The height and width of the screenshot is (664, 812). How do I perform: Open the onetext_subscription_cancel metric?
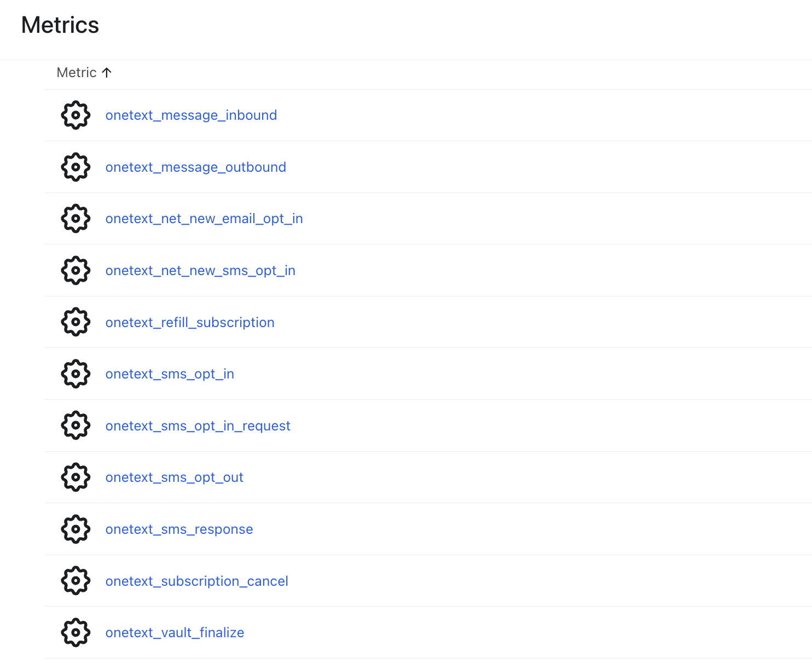click(197, 580)
